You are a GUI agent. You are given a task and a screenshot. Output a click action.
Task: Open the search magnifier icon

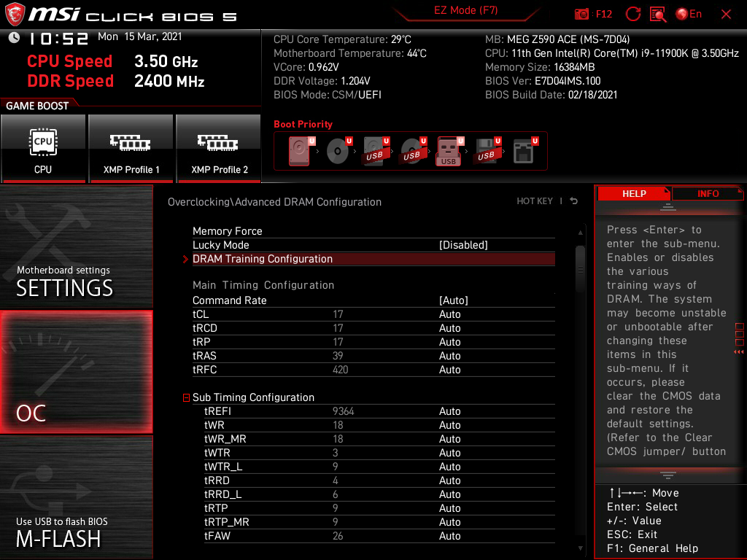click(x=658, y=15)
